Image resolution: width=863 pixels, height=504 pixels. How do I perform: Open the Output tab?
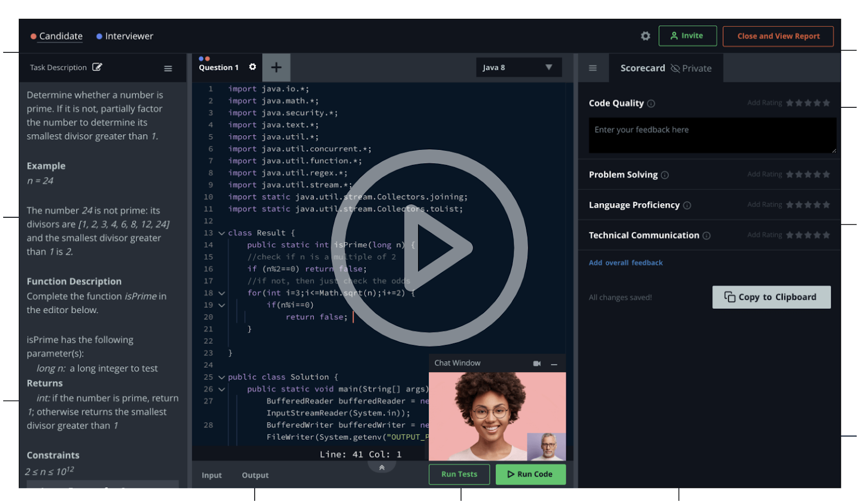[x=255, y=475]
